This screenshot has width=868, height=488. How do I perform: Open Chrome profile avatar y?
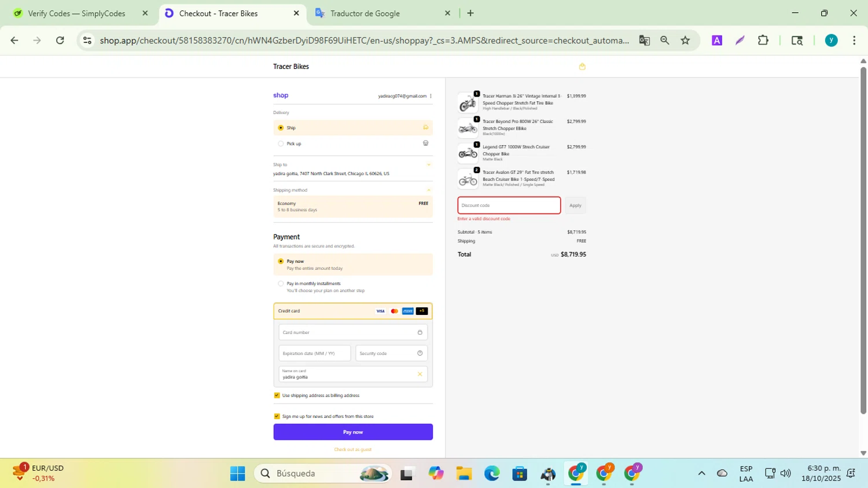832,40
